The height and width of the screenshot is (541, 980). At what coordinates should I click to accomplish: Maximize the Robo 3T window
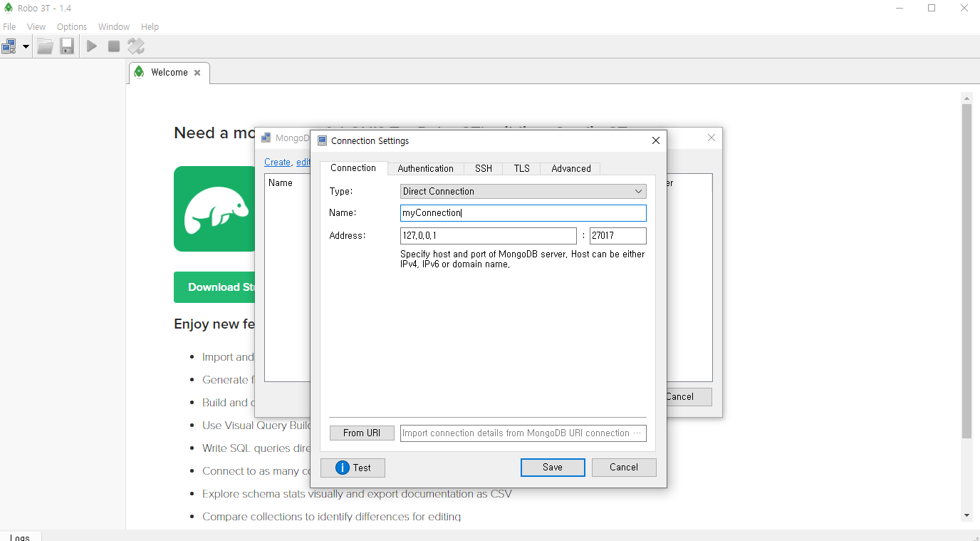(932, 8)
